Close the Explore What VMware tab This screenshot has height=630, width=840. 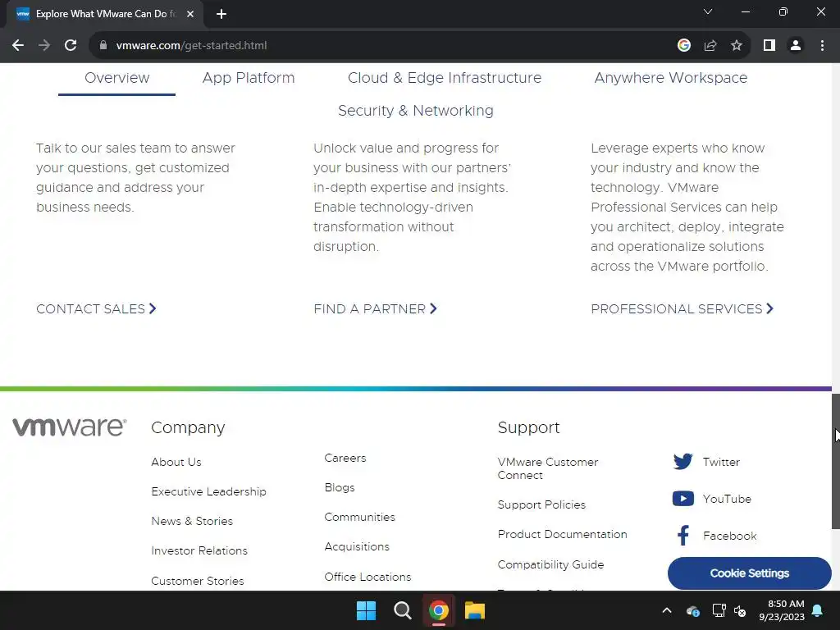coord(190,14)
